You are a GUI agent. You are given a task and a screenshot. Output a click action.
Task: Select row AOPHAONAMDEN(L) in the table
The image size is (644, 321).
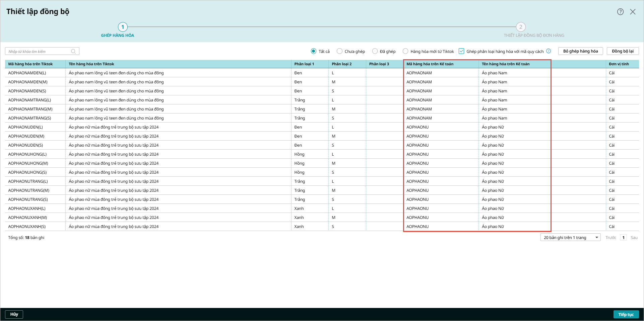[x=322, y=73]
